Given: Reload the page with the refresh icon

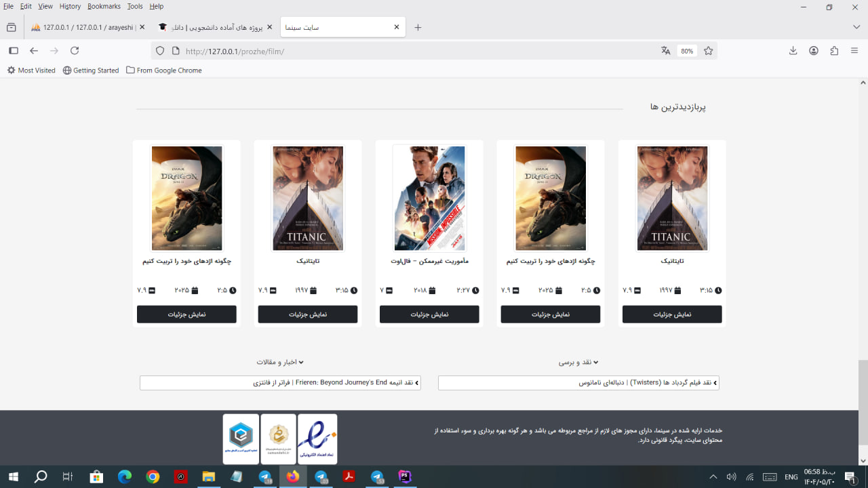Looking at the screenshot, I should (75, 51).
